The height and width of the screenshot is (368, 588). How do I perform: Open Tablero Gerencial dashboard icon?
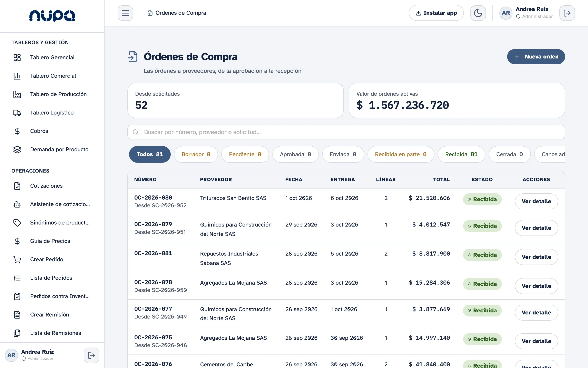[x=17, y=57]
